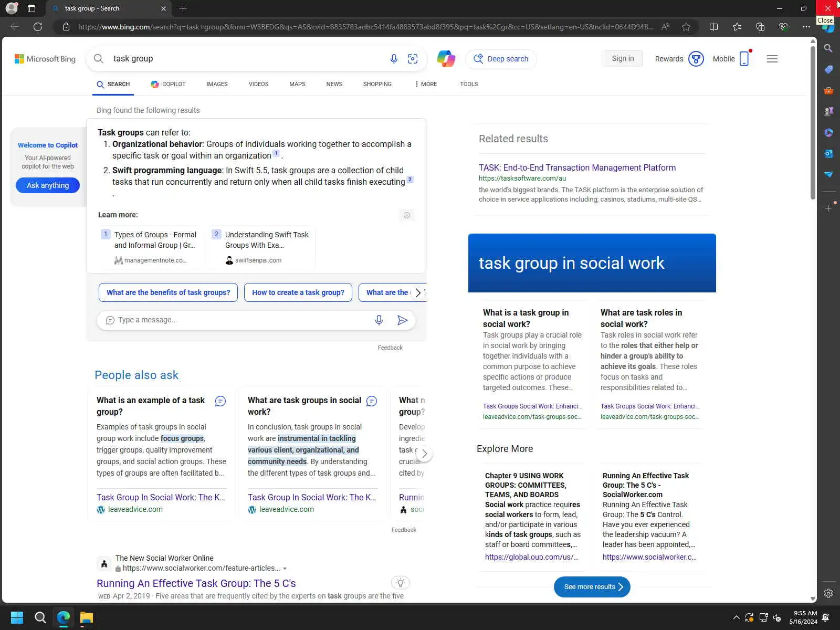Image resolution: width=840 pixels, height=630 pixels.
Task: Open visual search camera icon
Action: 413,59
